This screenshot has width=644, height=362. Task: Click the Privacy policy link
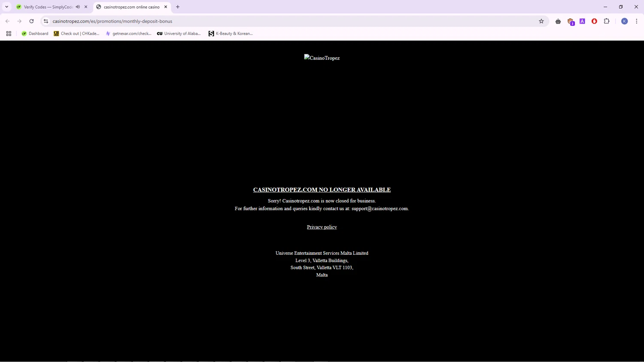pyautogui.click(x=322, y=227)
